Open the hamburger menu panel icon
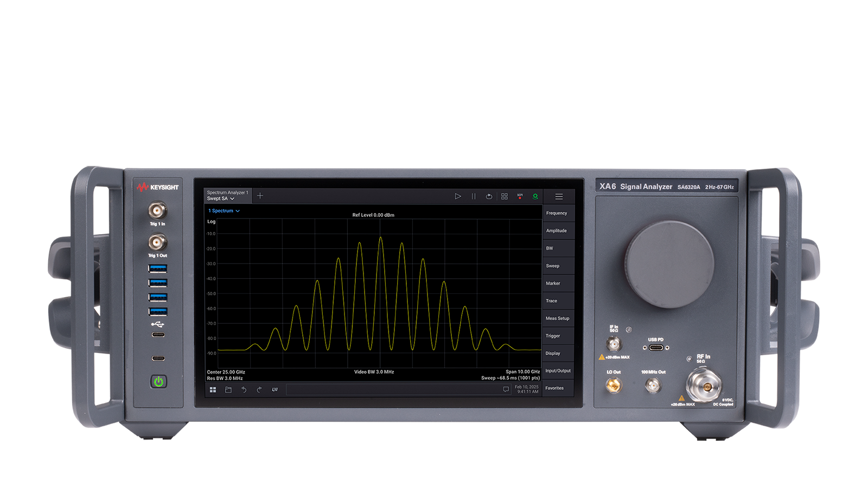 (x=559, y=196)
